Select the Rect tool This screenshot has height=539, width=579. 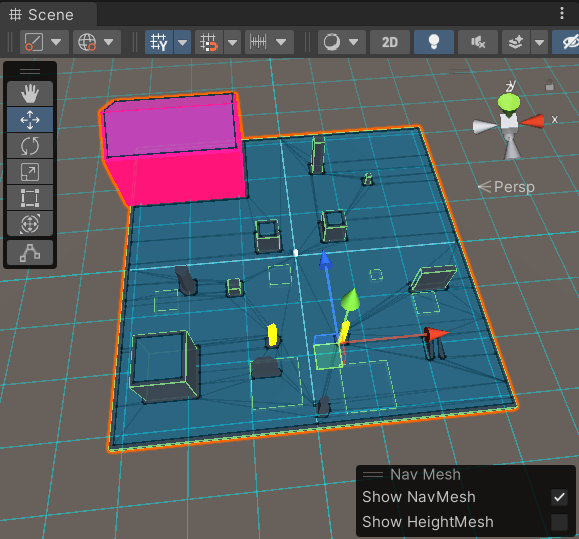point(30,198)
